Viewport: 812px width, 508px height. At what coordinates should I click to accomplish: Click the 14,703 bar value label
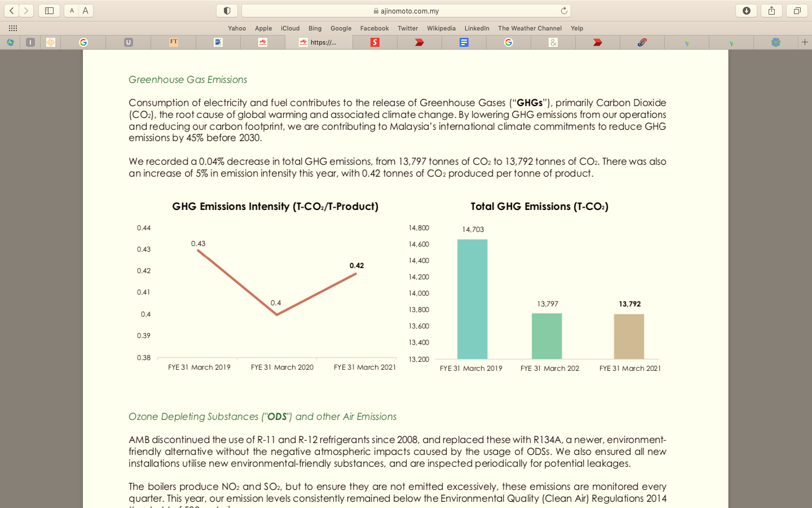pos(473,229)
